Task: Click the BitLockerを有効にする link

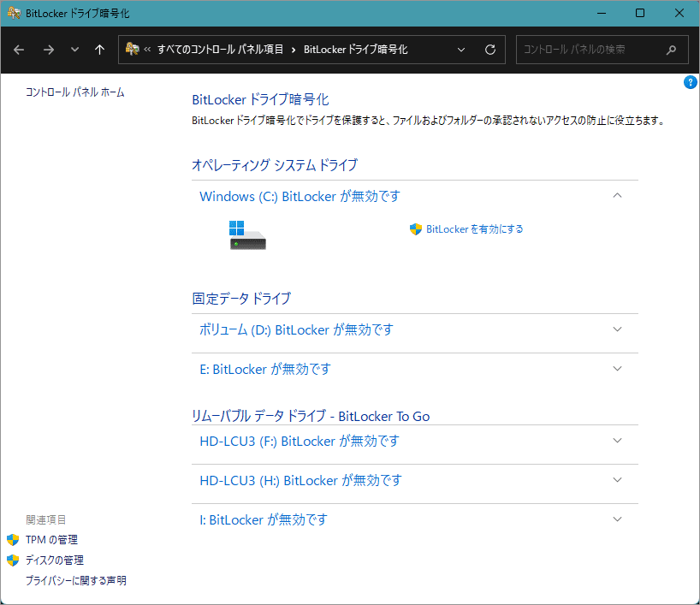Action: click(x=474, y=229)
